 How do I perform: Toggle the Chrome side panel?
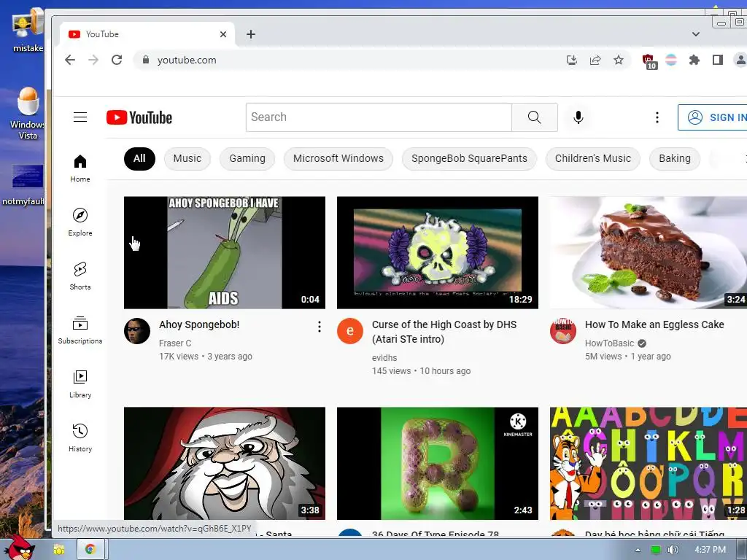coord(718,60)
